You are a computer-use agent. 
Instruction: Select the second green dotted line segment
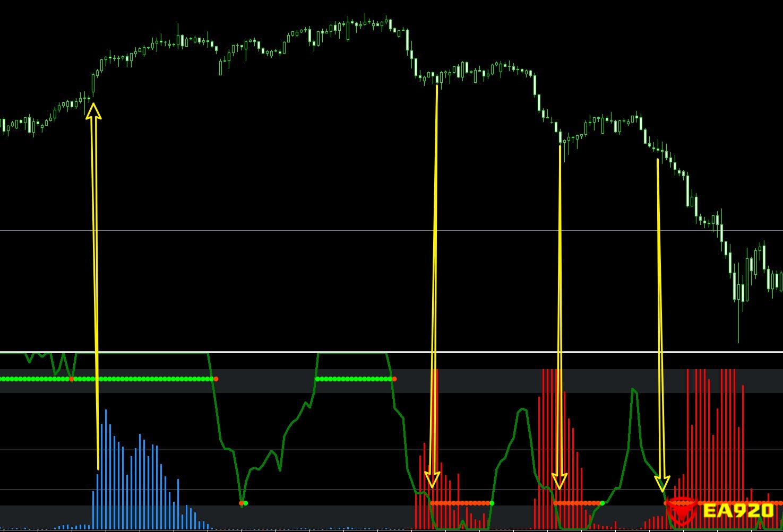tap(355, 379)
